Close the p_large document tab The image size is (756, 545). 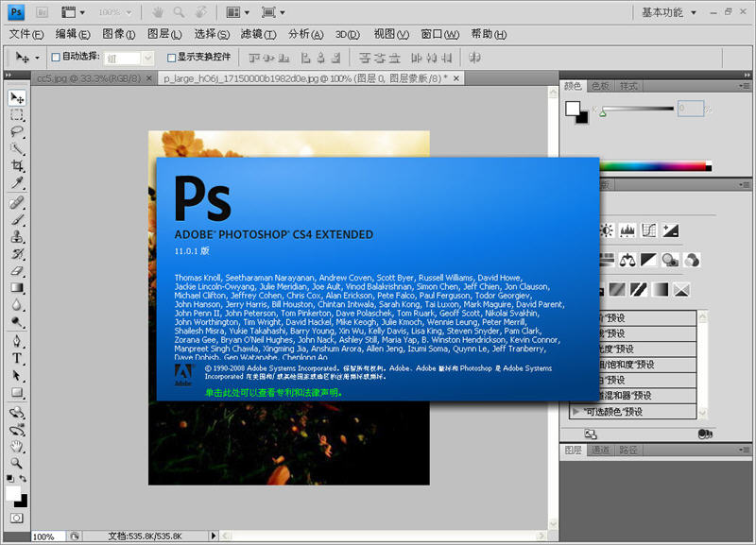(456, 78)
